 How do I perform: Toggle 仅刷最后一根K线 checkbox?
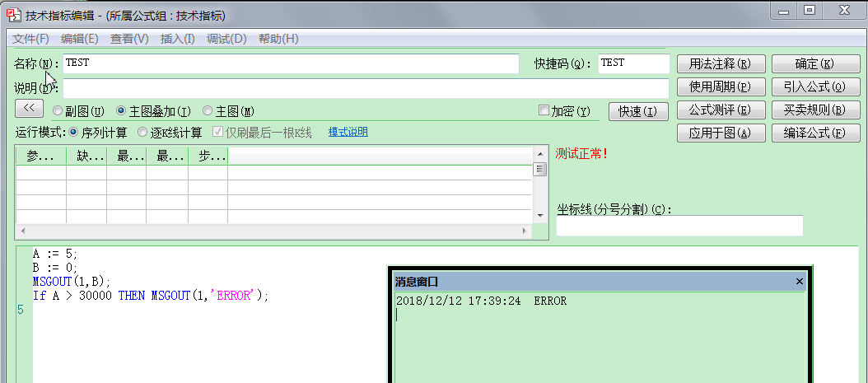pos(218,133)
